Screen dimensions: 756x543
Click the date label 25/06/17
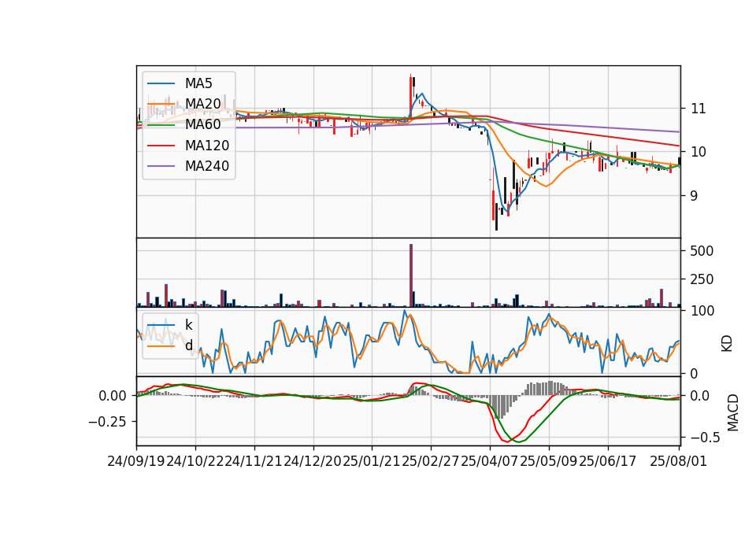tap(607, 461)
